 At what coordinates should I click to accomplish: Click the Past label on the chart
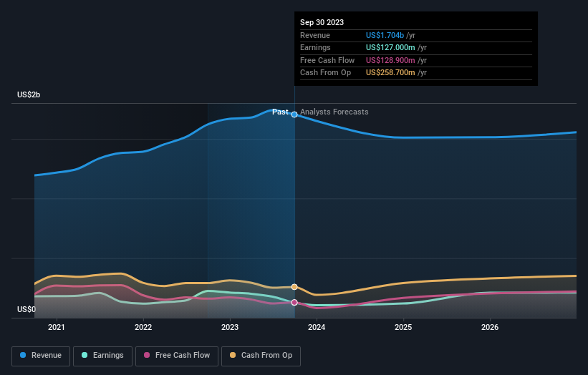[x=280, y=112]
